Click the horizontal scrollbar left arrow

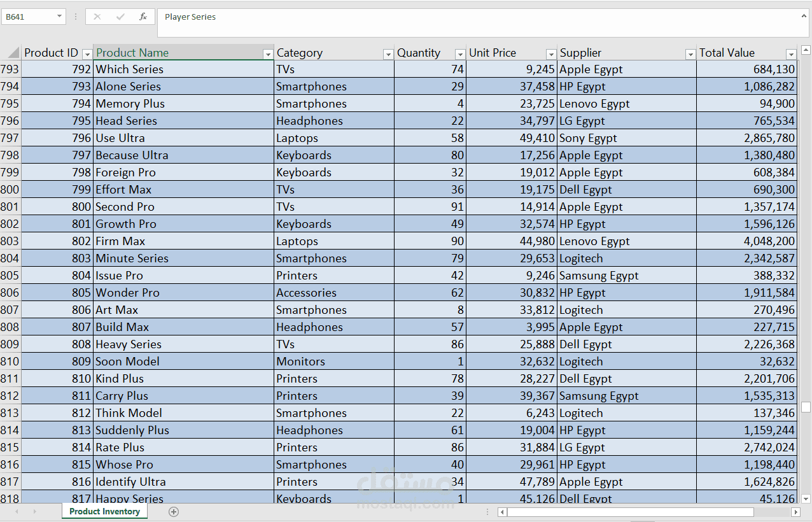[x=502, y=512]
